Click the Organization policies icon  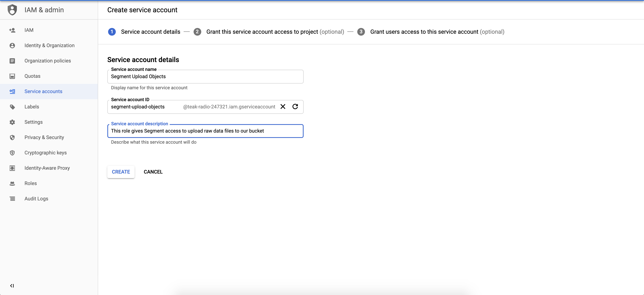click(12, 60)
